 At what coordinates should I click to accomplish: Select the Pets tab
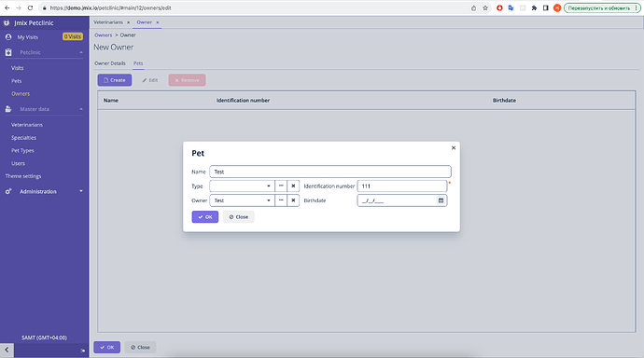coord(138,63)
